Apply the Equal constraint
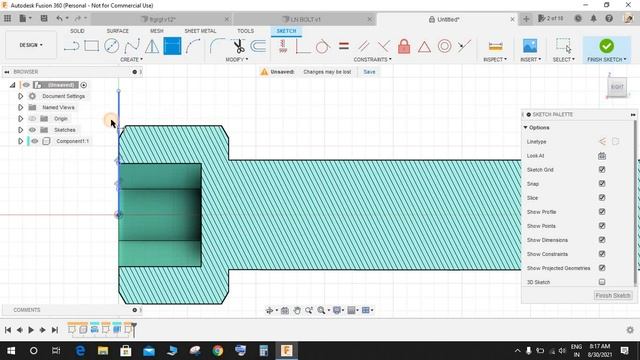This screenshot has height=360, width=640. pos(344,46)
